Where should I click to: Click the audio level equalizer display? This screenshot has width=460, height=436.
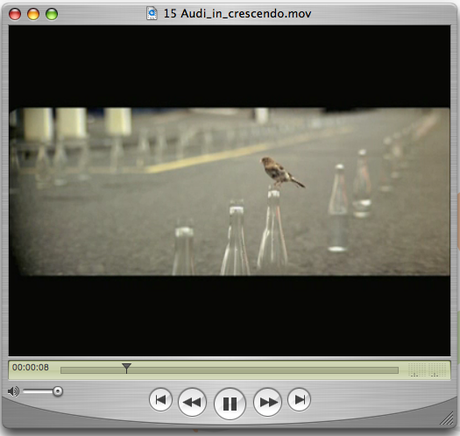tap(428, 370)
